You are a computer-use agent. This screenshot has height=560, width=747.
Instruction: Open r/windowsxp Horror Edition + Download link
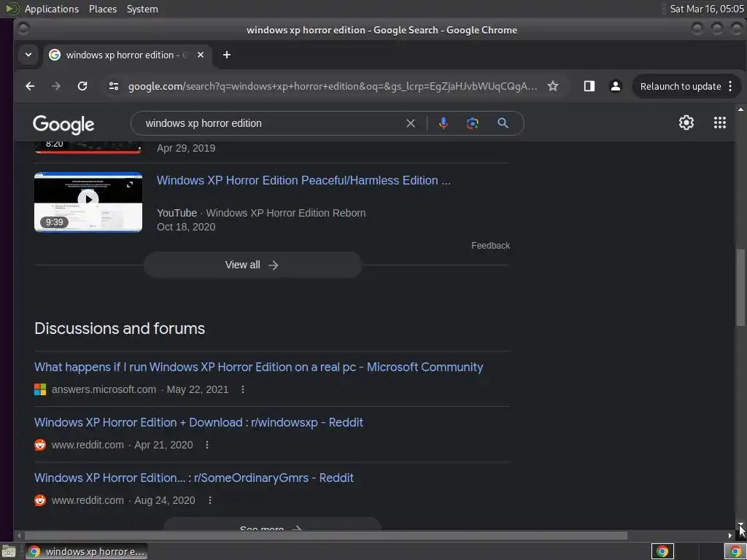click(198, 422)
